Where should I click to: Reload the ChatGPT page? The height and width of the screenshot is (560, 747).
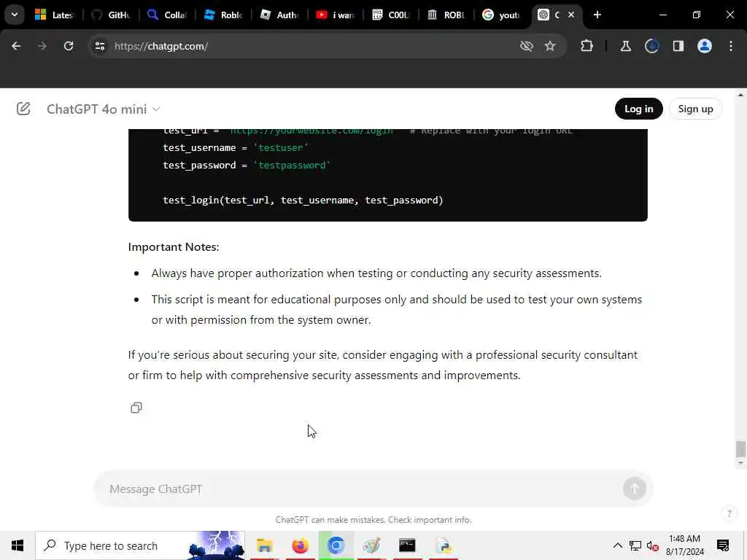(x=69, y=46)
